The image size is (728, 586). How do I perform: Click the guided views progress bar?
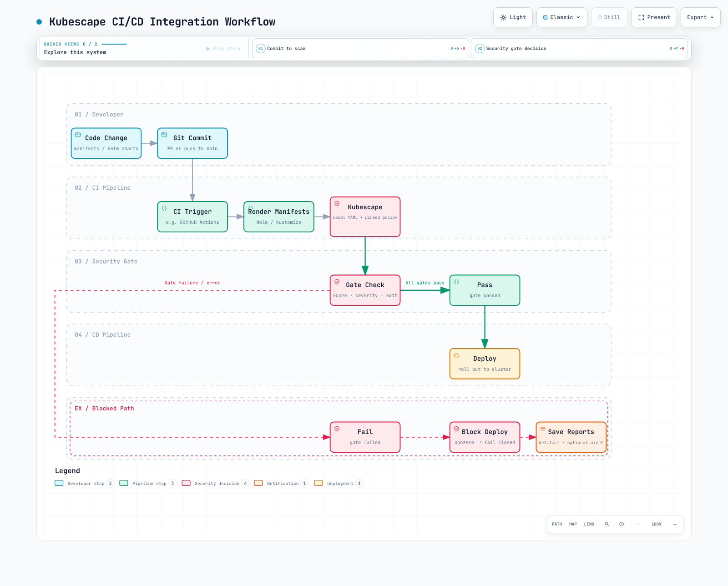[x=114, y=44]
